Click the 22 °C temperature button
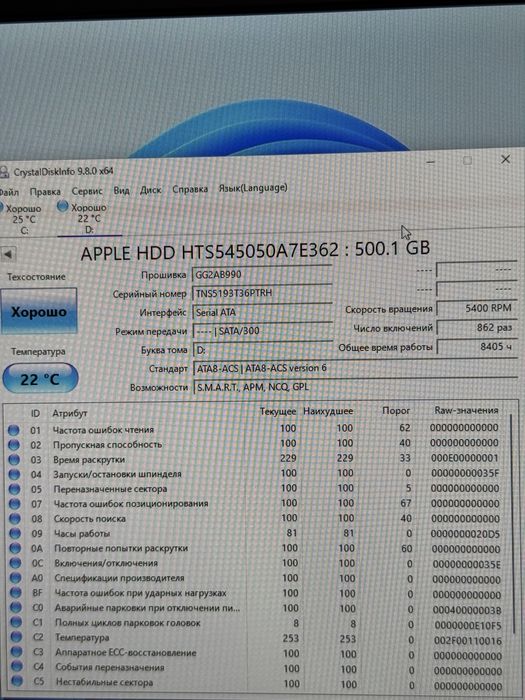The image size is (525, 700). (40, 379)
